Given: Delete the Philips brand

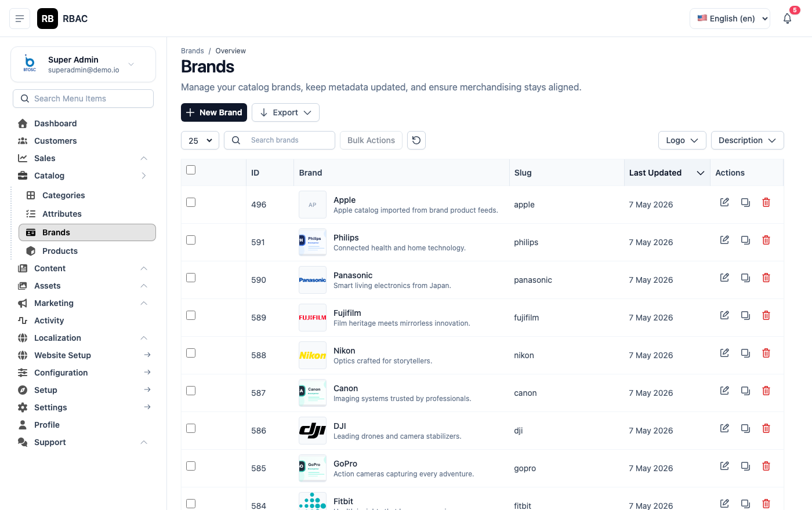Looking at the screenshot, I should click(x=766, y=240).
